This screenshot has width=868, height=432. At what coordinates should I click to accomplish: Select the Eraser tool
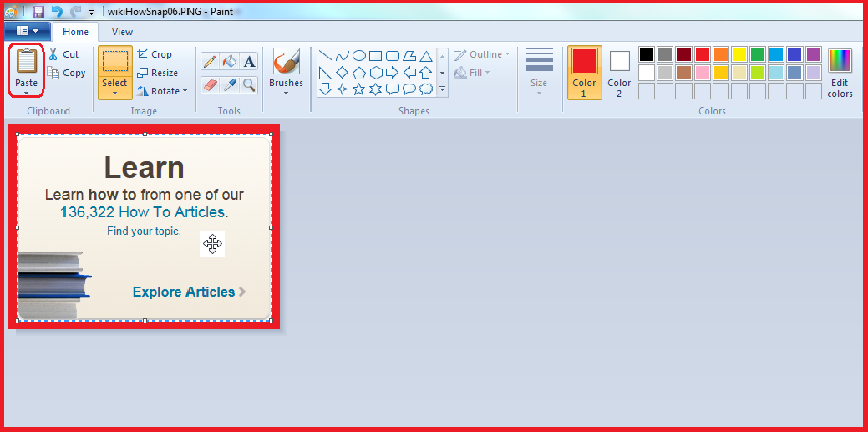(x=209, y=84)
